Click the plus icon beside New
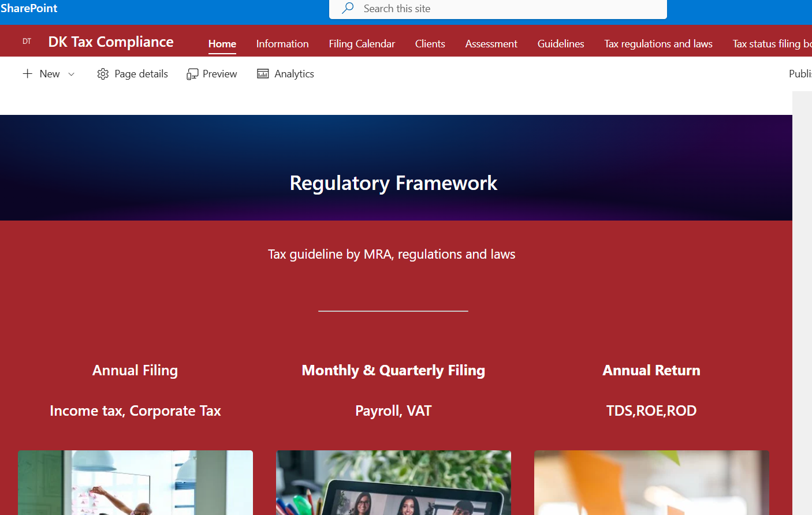812x515 pixels. 27,74
